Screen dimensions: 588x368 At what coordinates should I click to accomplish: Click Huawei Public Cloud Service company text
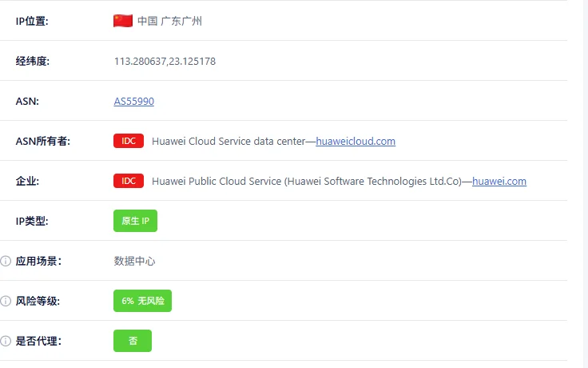[307, 181]
